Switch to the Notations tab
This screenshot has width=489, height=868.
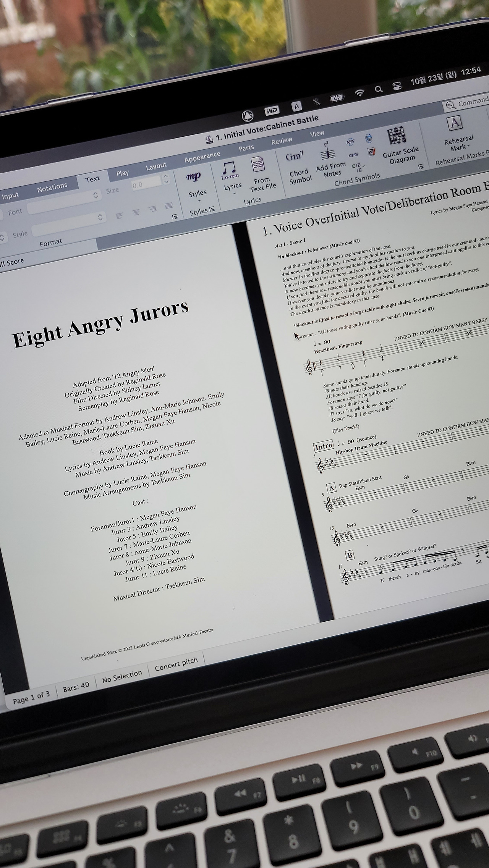coord(52,187)
